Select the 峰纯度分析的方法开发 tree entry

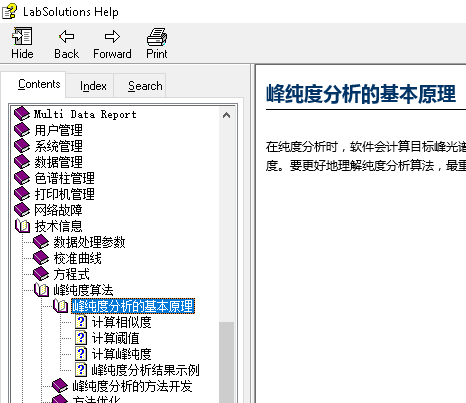coord(132,386)
